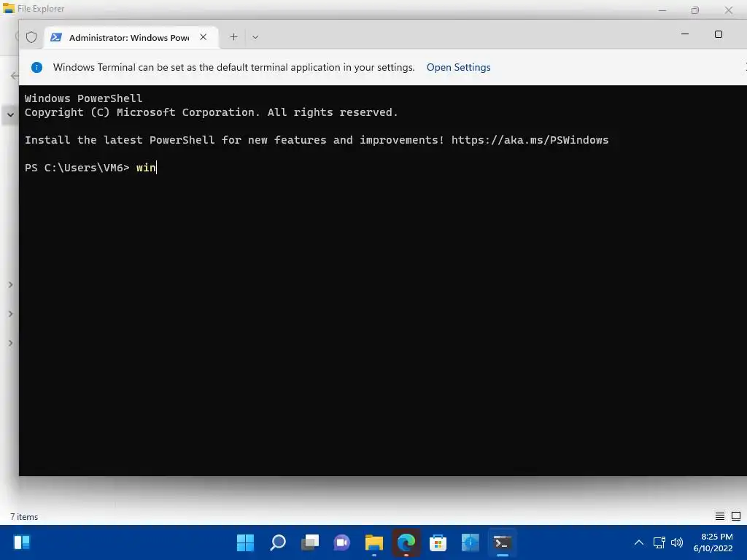Click the administrator shield icon

pos(31,37)
